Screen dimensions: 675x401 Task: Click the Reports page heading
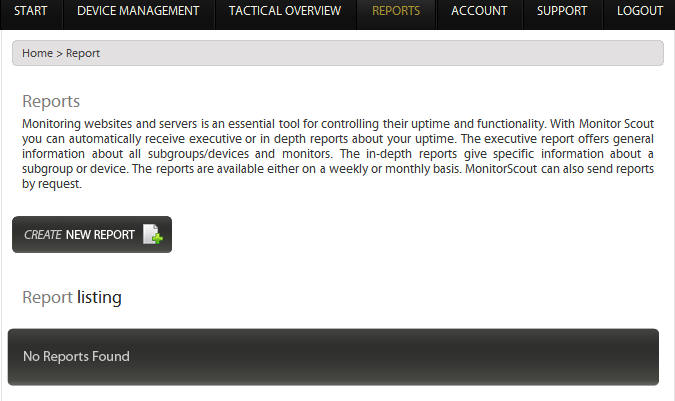click(51, 101)
